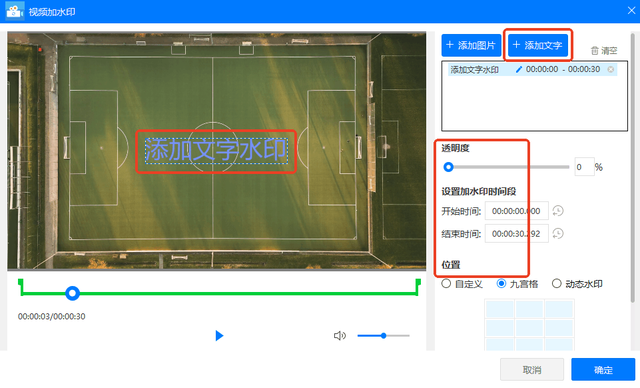Viewport: 640px width, 388px height.
Task: Remove the watermark entry with its delete icon
Action: (x=611, y=69)
